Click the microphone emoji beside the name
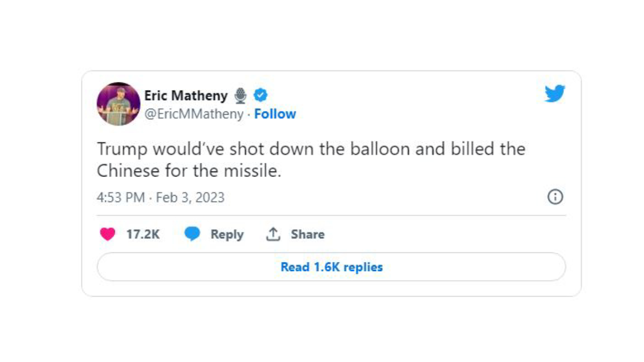Screen dimensions: 644x362 (240, 95)
